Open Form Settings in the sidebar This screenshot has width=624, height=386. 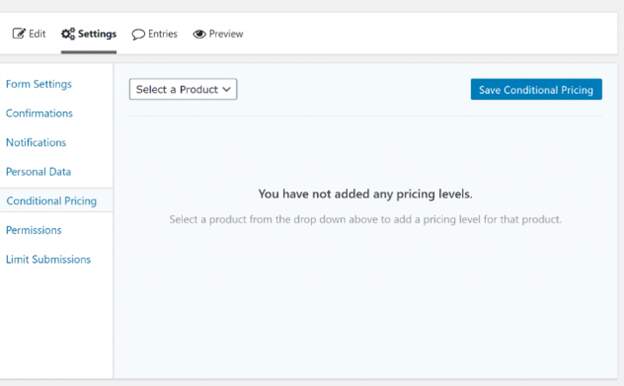39,84
